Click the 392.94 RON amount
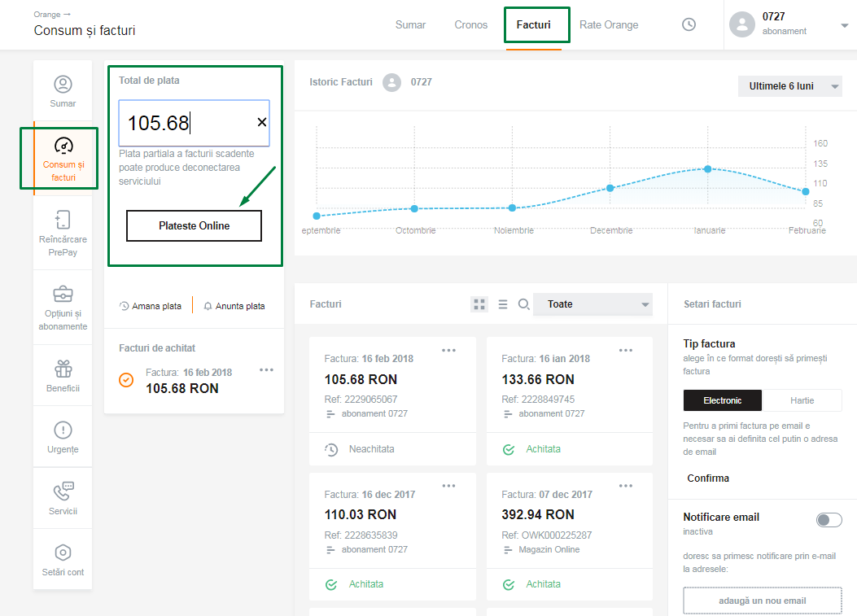Viewport: 857px width, 616px height. click(538, 515)
